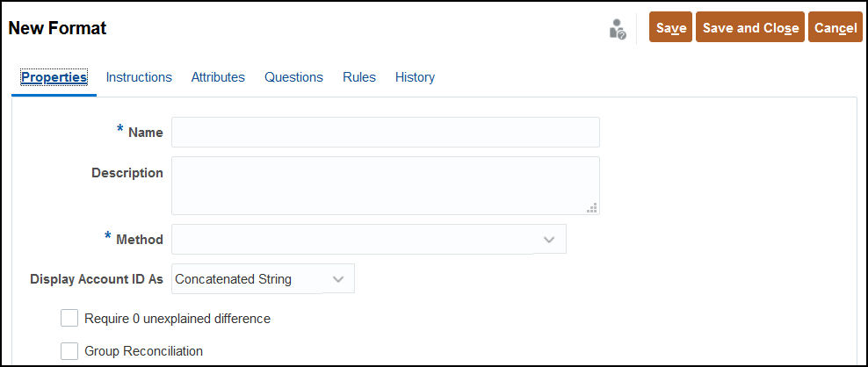The image size is (868, 367).
Task: Click the Display Account ID As label
Action: click(x=97, y=279)
